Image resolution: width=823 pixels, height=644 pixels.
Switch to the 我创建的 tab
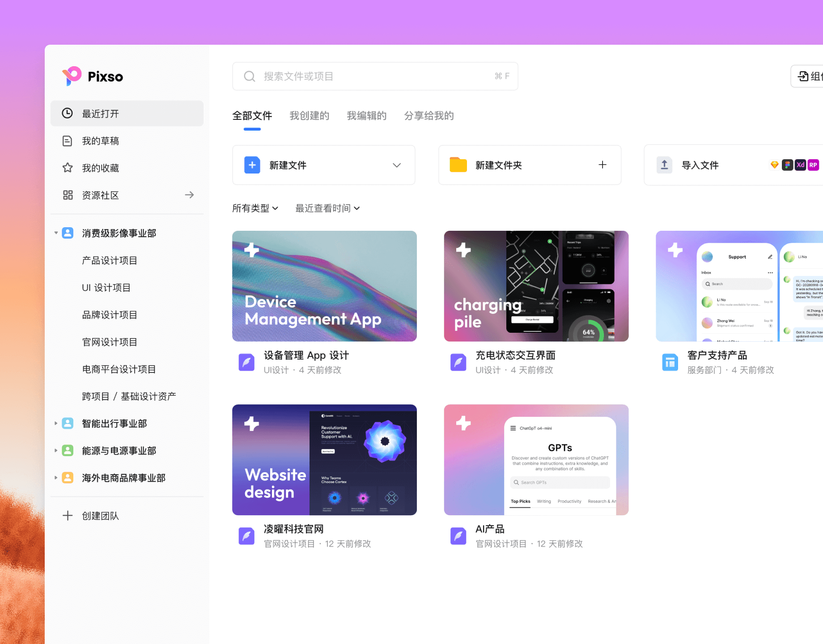pyautogui.click(x=309, y=116)
